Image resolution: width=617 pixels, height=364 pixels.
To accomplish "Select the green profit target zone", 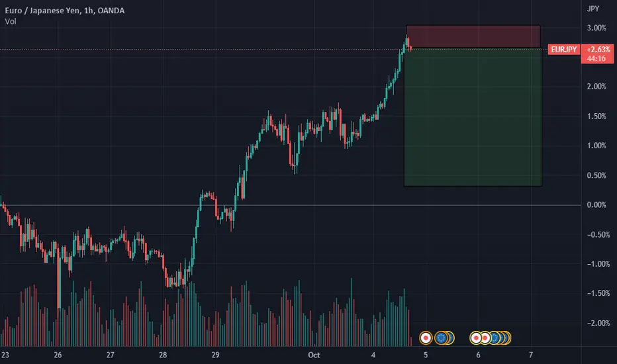I will point(473,117).
